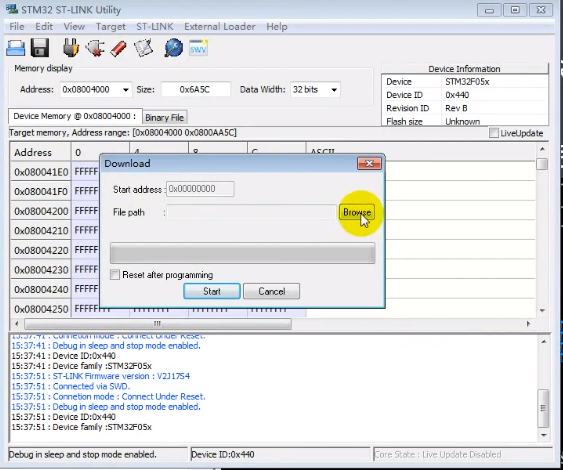
Task: Toggle the LiveUpdate checkbox
Action: click(x=494, y=133)
